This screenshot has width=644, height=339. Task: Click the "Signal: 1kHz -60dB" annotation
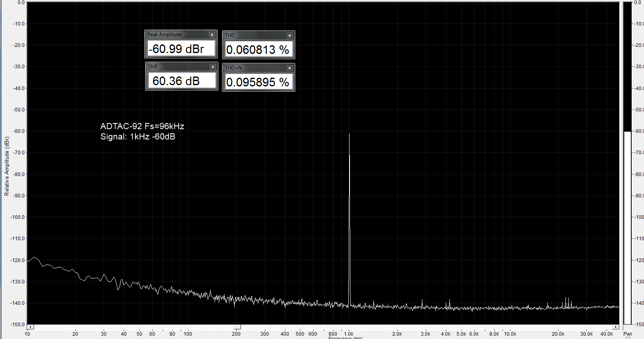pos(138,137)
